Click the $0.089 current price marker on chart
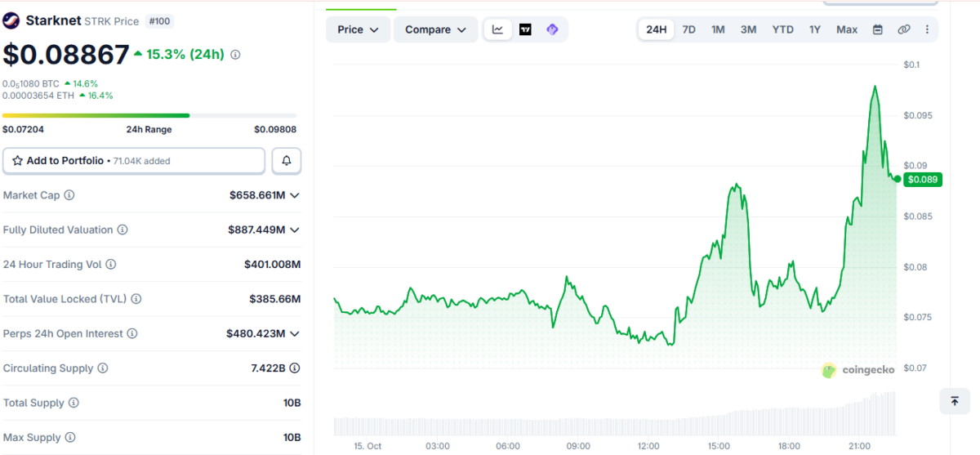980x455 pixels. (923, 179)
